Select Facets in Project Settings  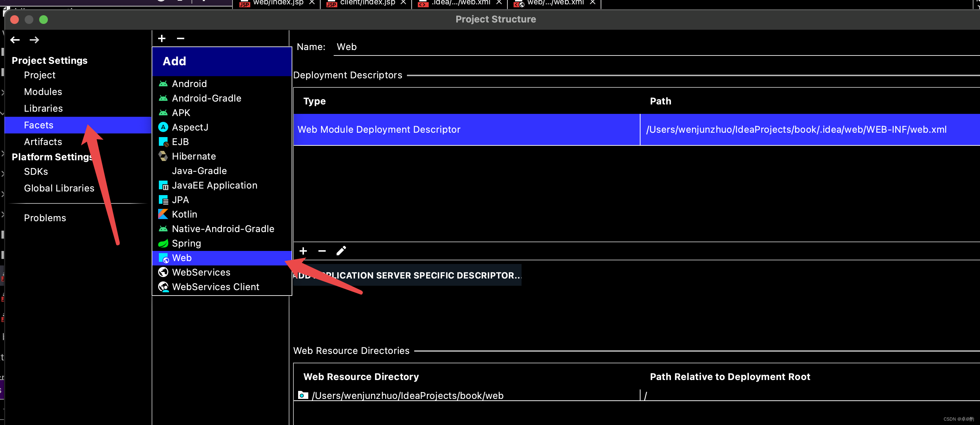tap(38, 125)
